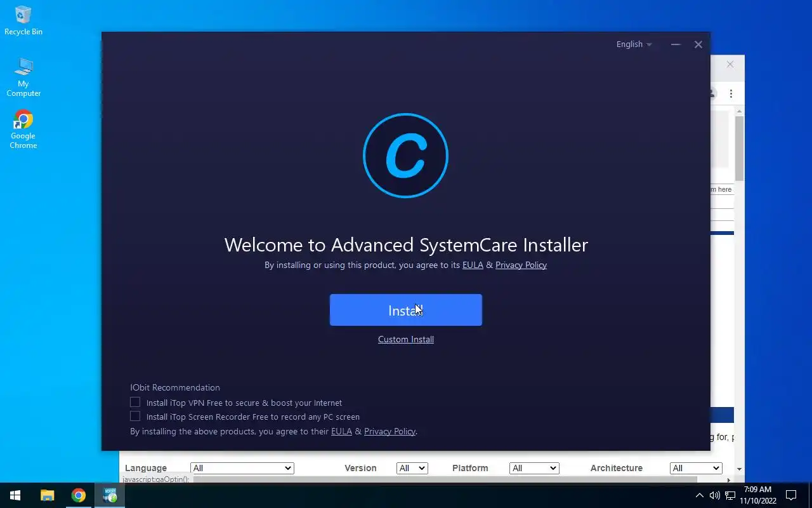
Task: Open the network status tray icon
Action: pos(730,495)
